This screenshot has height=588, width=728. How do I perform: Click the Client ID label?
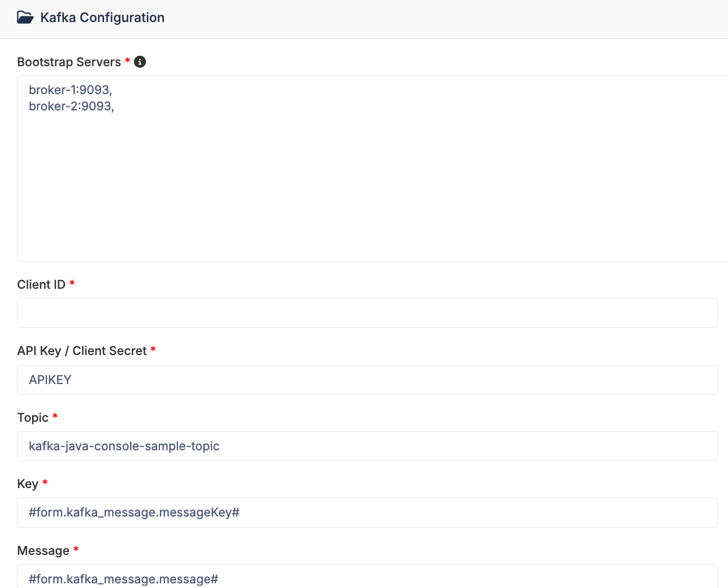coord(41,285)
